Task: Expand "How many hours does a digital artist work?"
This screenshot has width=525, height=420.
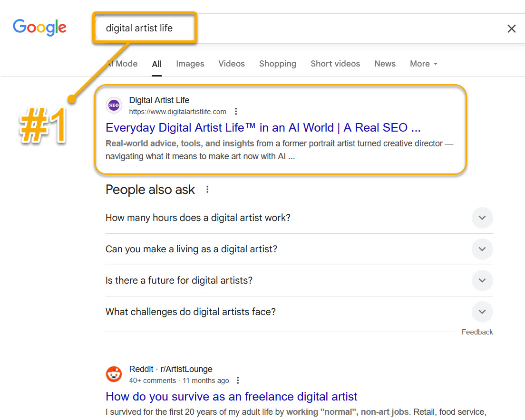Action: coord(482,218)
